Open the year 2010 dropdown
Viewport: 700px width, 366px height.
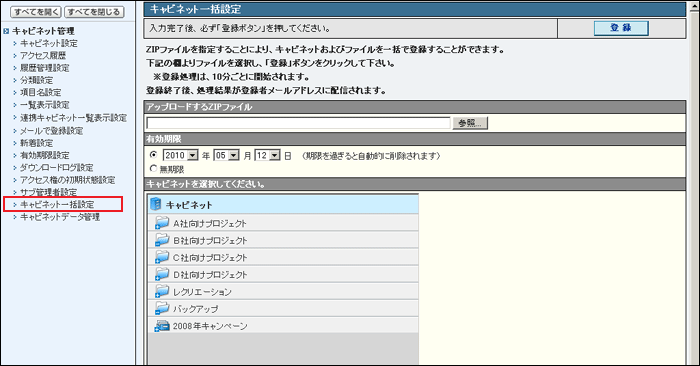[x=180, y=155]
